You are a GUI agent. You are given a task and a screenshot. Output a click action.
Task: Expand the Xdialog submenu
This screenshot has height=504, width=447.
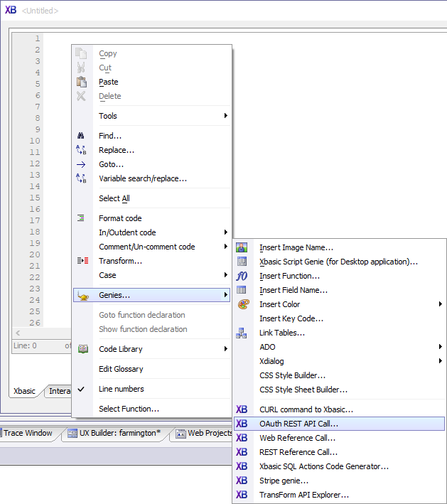point(441,361)
